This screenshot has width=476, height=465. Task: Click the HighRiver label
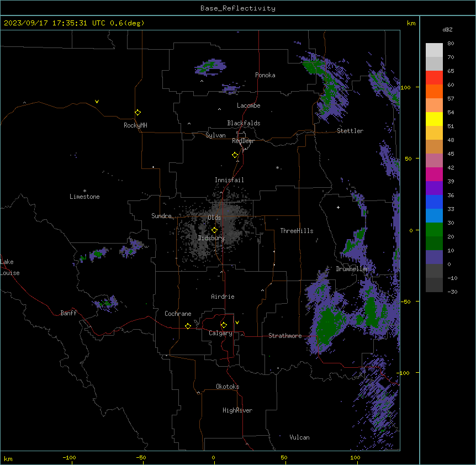click(237, 410)
